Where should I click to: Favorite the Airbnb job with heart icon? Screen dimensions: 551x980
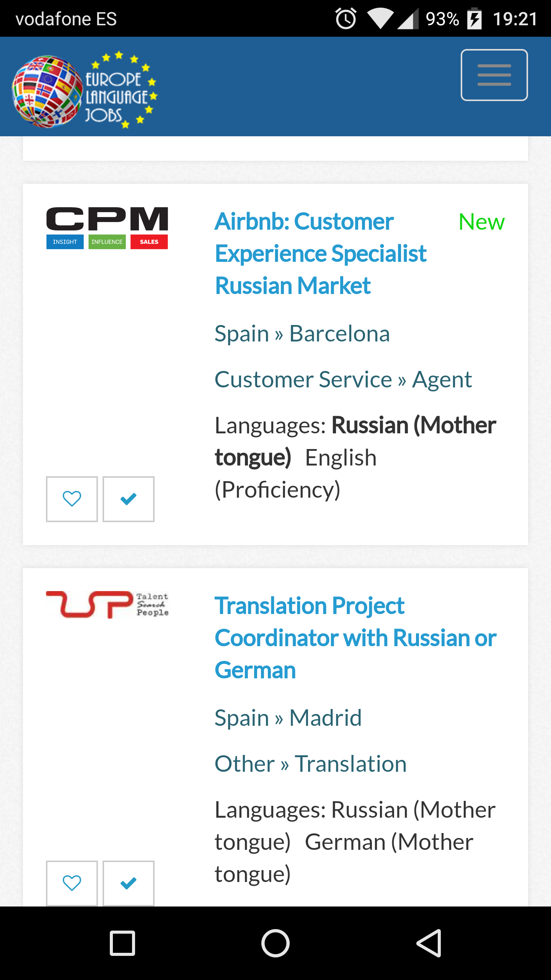pyautogui.click(x=72, y=499)
